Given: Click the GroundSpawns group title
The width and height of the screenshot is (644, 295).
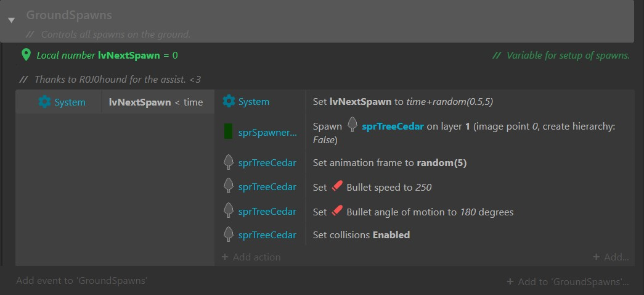Looking at the screenshot, I should pyautogui.click(x=69, y=15).
